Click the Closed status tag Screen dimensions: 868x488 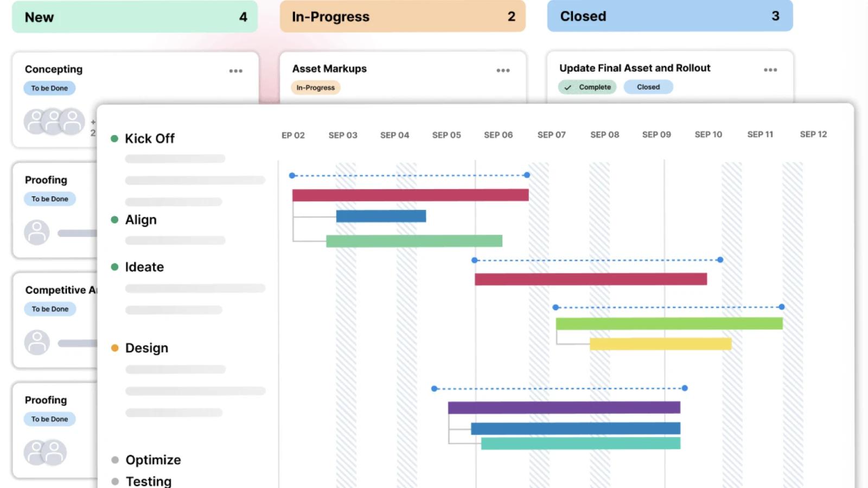pyautogui.click(x=648, y=87)
